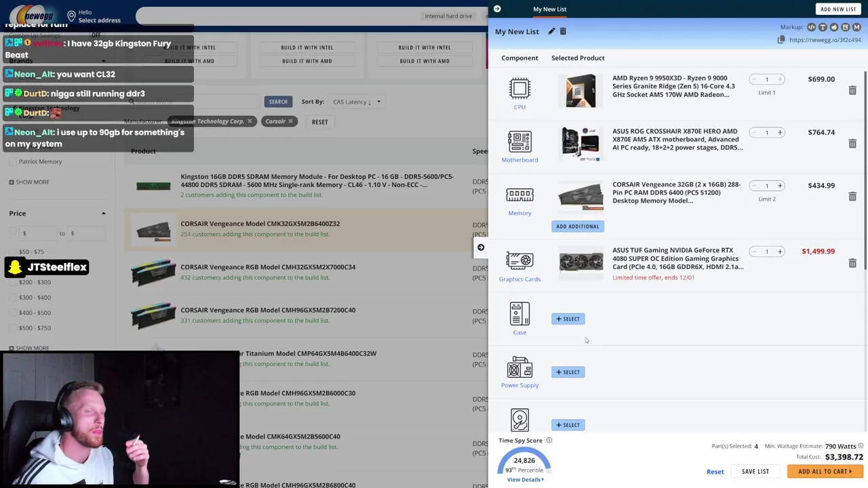Screen dimensions: 868x488
Task: Open the Memory component category icon
Action: pyautogui.click(x=519, y=195)
